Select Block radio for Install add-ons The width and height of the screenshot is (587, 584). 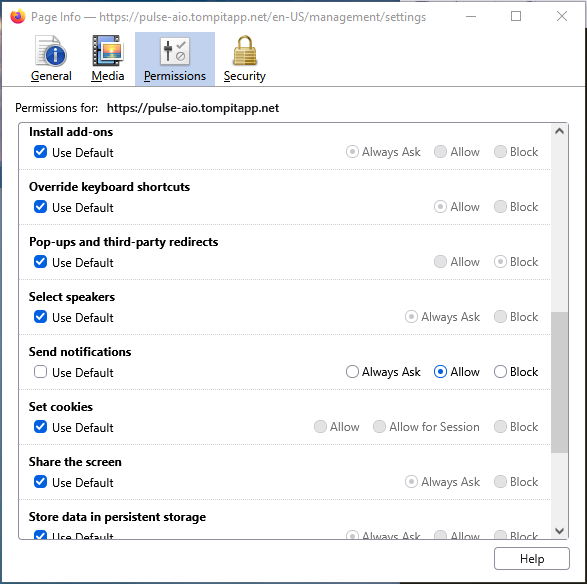[x=500, y=152]
